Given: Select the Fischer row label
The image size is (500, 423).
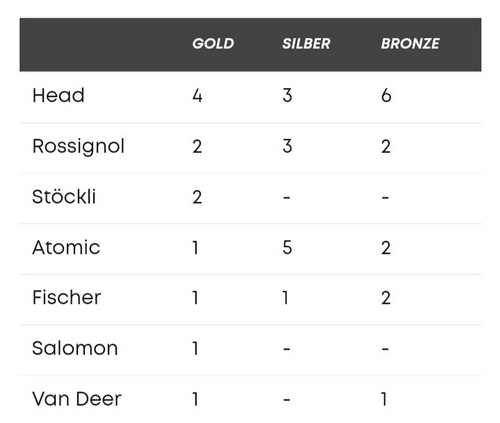Looking at the screenshot, I should point(67,298).
